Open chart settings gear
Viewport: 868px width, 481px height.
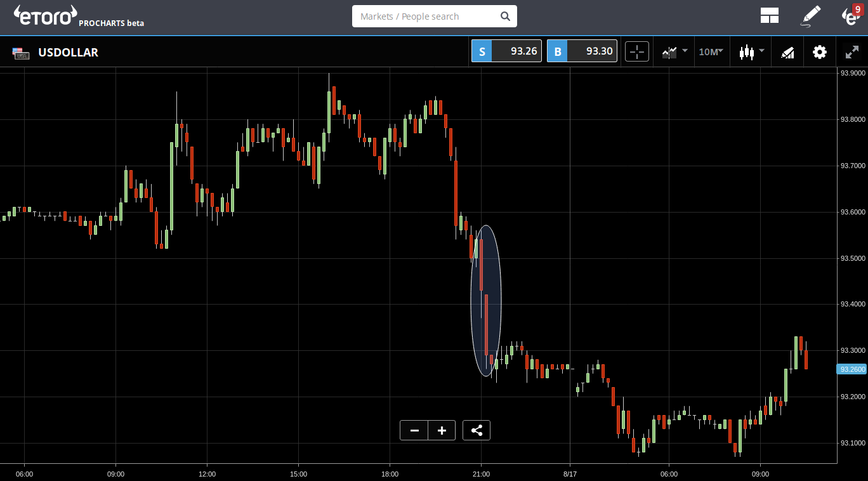point(820,52)
